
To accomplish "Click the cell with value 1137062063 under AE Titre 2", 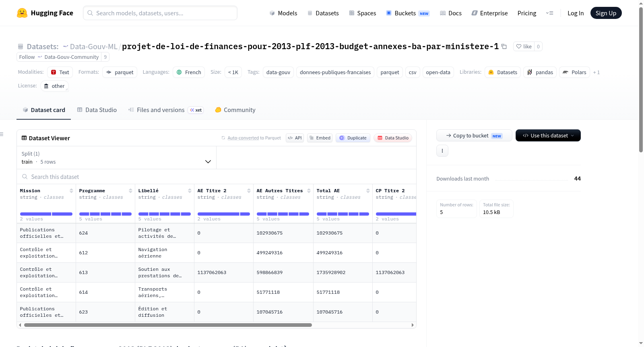I will [x=224, y=272].
